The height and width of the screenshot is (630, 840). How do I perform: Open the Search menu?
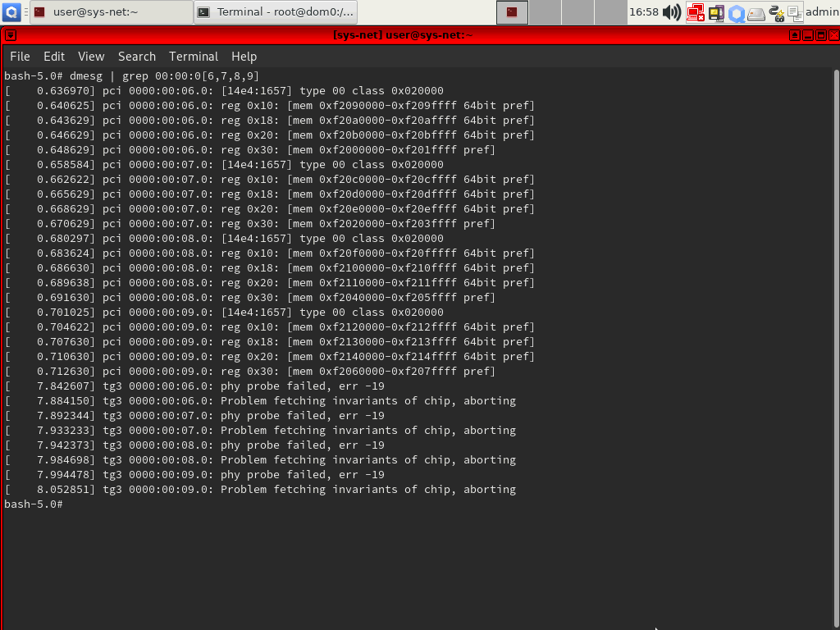pyautogui.click(x=137, y=57)
